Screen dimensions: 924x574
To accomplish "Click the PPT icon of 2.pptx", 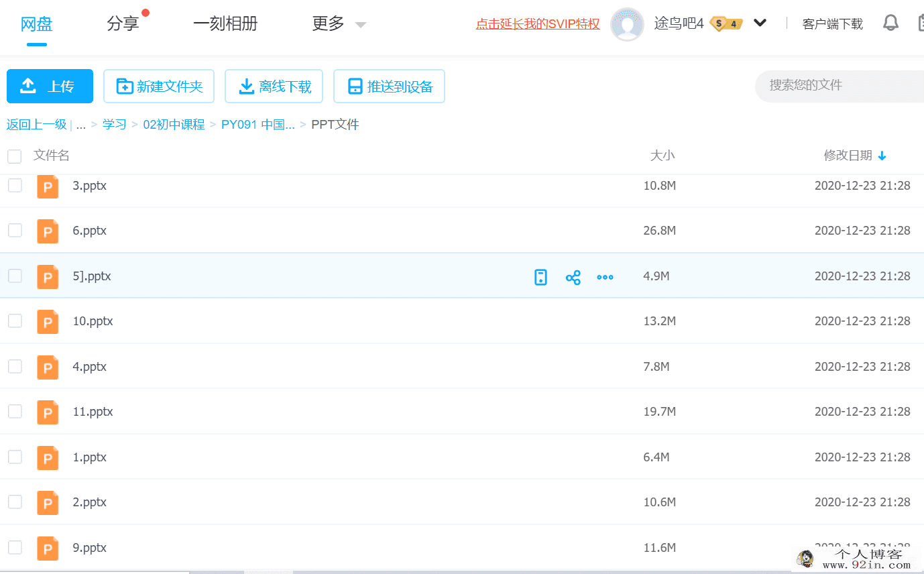I will pyautogui.click(x=48, y=503).
